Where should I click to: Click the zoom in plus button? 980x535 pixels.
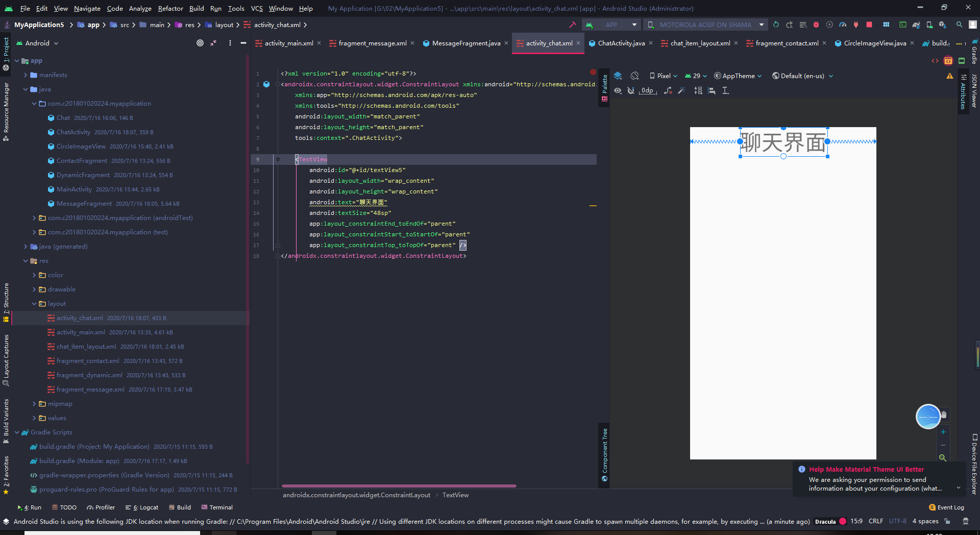pyautogui.click(x=943, y=432)
